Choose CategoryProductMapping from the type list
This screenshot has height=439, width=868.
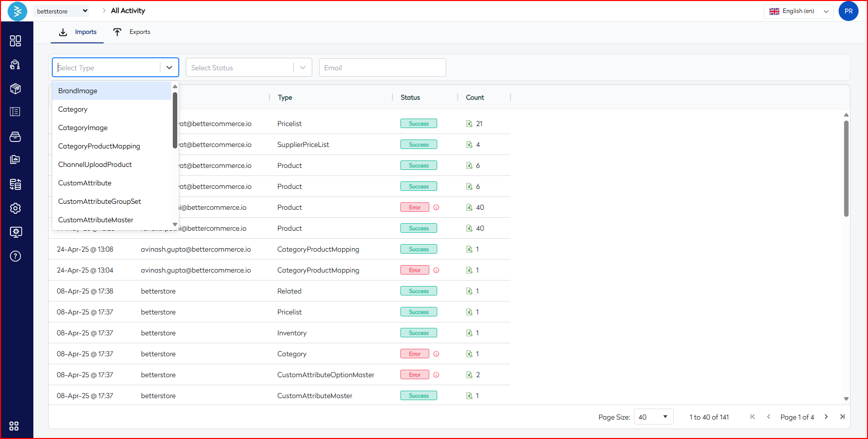coord(99,146)
